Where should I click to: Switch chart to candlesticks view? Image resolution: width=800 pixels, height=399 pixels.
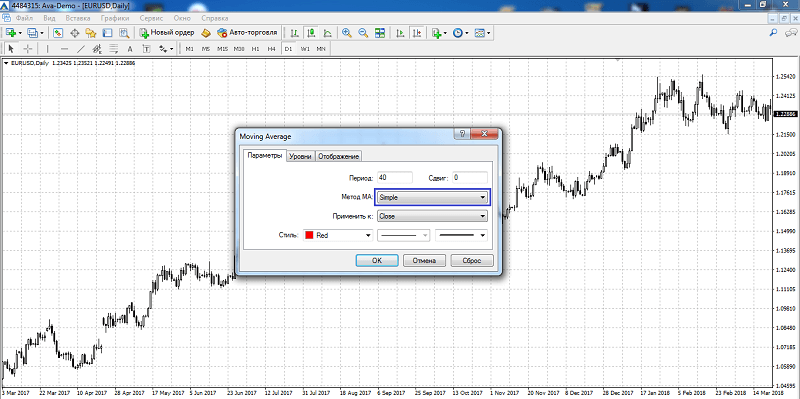(x=311, y=33)
